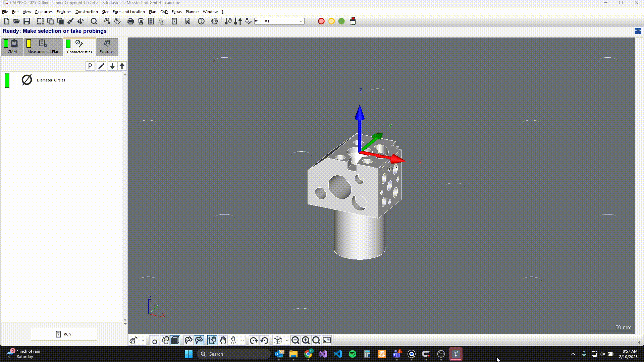
Task: Zoom in on the CAD model
Action: click(306, 340)
